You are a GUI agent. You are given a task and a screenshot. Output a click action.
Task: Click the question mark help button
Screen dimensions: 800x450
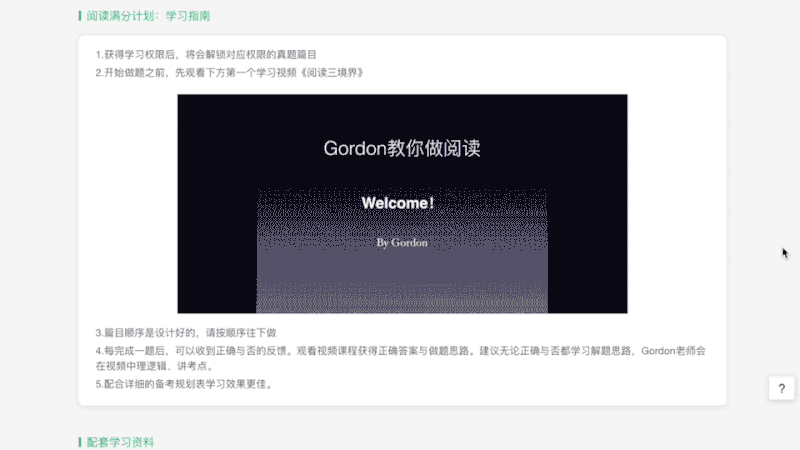(781, 389)
